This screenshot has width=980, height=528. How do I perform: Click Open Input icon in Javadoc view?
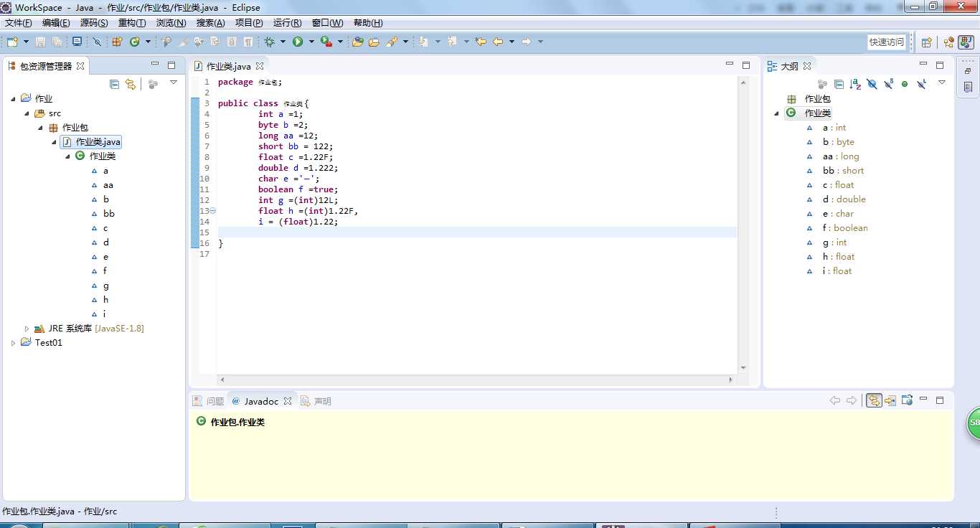(x=890, y=400)
